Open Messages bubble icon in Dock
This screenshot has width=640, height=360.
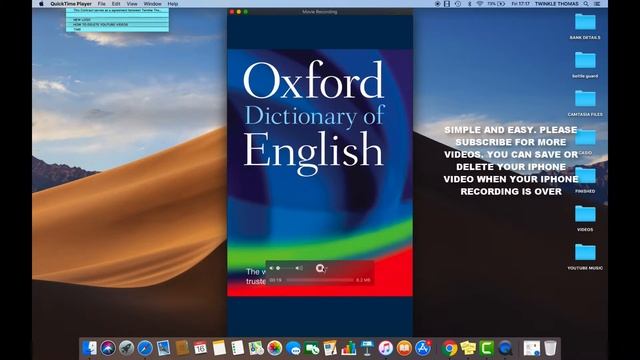pyautogui.click(x=293, y=348)
